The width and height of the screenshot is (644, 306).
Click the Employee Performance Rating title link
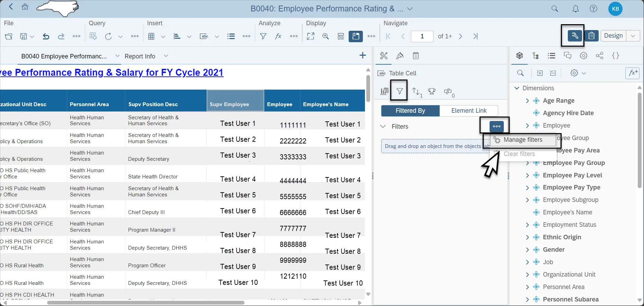coord(112,73)
